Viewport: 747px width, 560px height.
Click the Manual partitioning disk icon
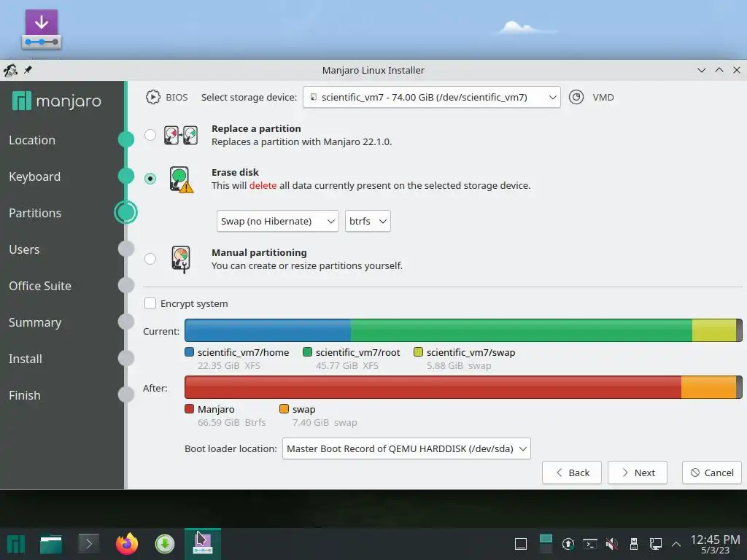[181, 259]
